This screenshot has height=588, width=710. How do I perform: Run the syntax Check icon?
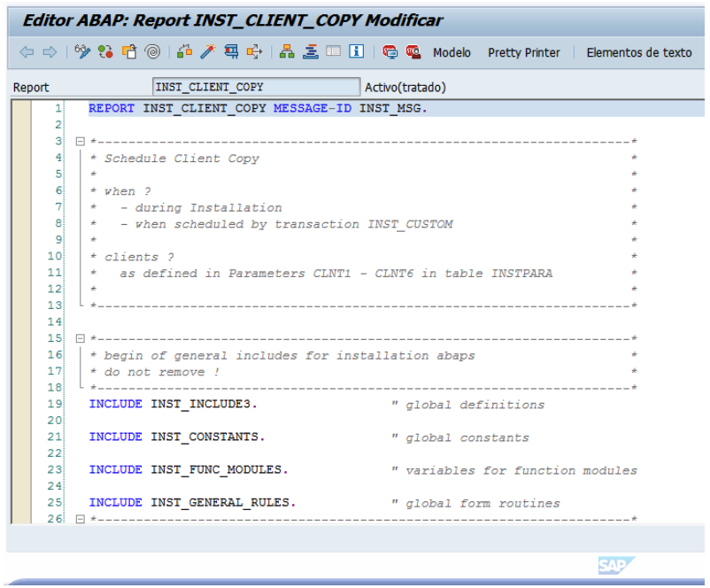185,51
